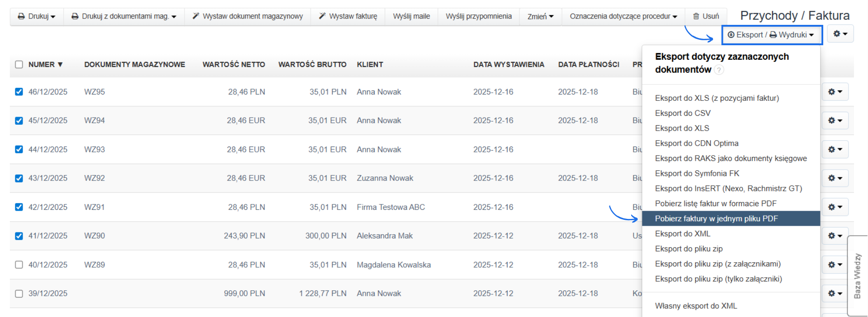
Task: Open warehouse document link WZ95
Action: 94,92
